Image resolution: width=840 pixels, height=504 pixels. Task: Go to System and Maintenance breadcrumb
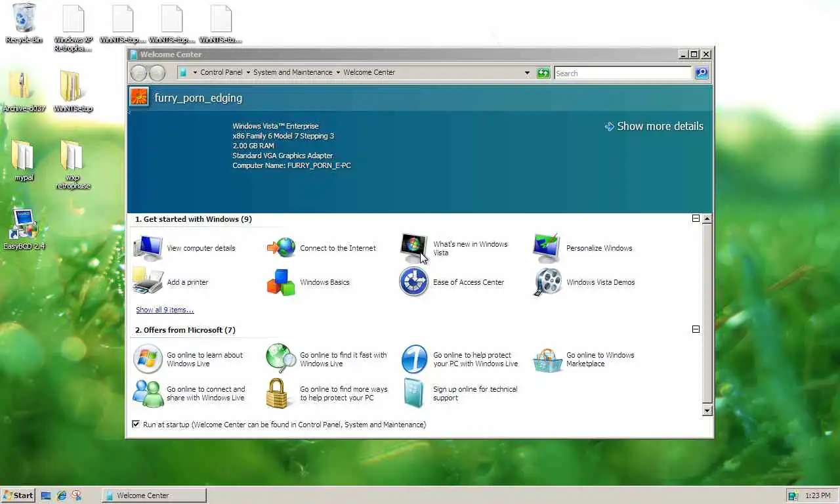pos(293,73)
